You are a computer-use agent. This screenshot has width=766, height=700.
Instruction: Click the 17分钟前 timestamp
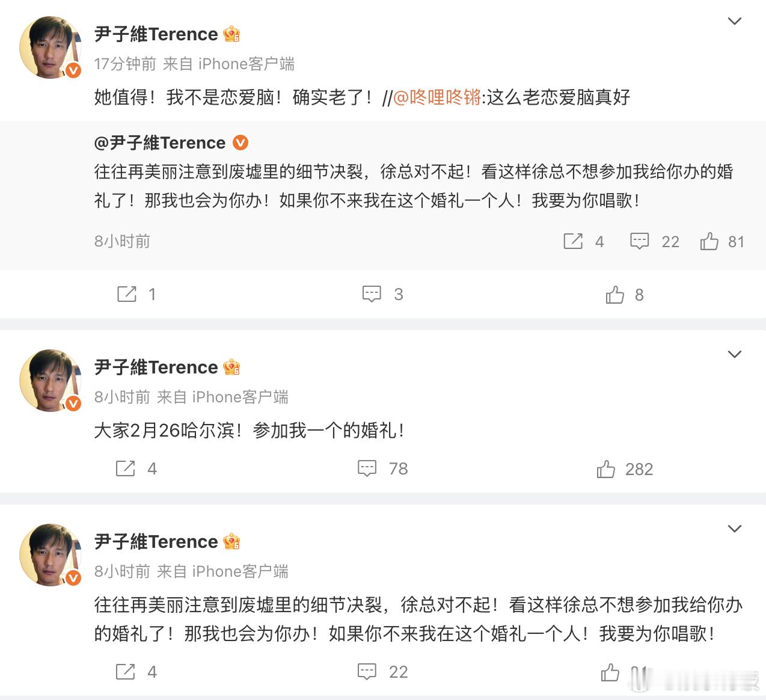123,64
